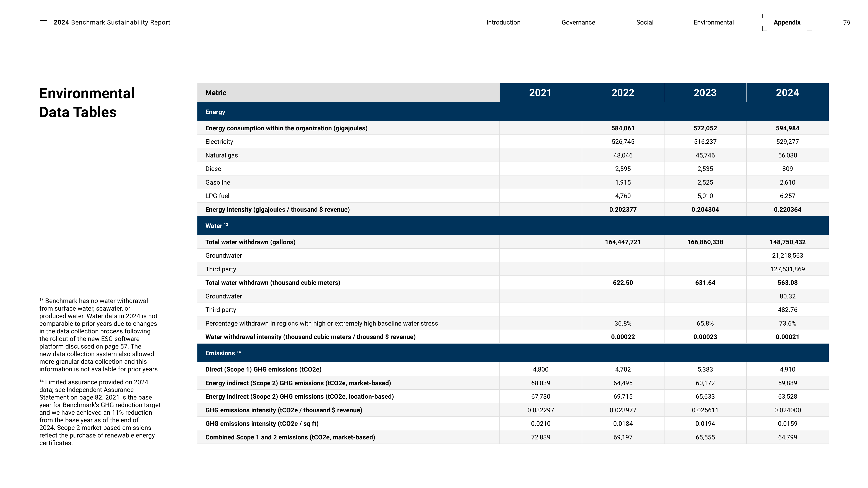Click the 2021 column header
This screenshot has height=488, width=868.
click(540, 93)
